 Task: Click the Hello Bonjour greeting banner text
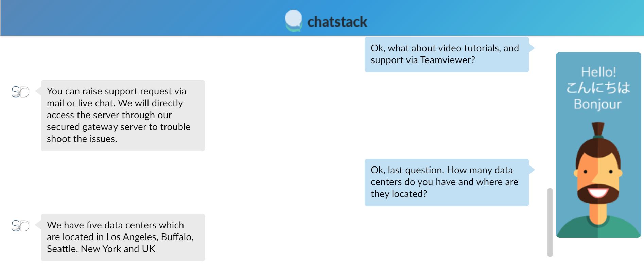tap(598, 88)
